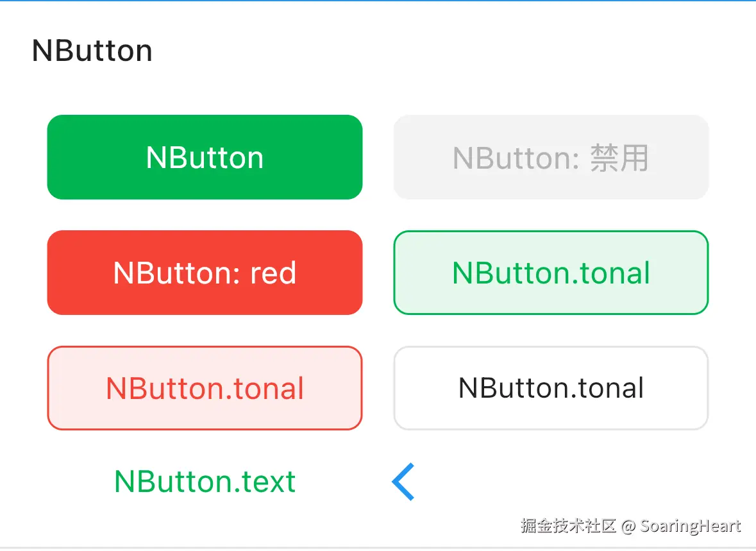This screenshot has height=551, width=756.
Task: Click the left arrow navigation control
Action: tap(402, 481)
